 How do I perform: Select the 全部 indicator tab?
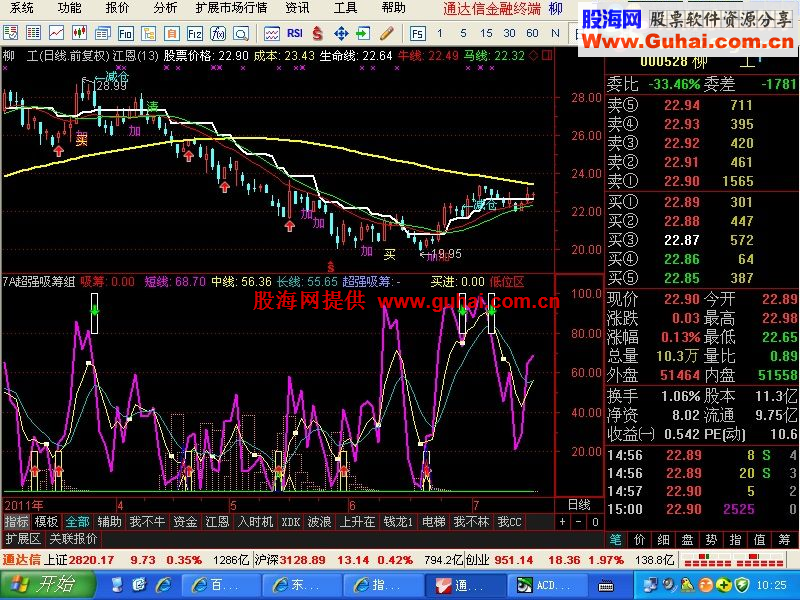pyautogui.click(x=78, y=521)
